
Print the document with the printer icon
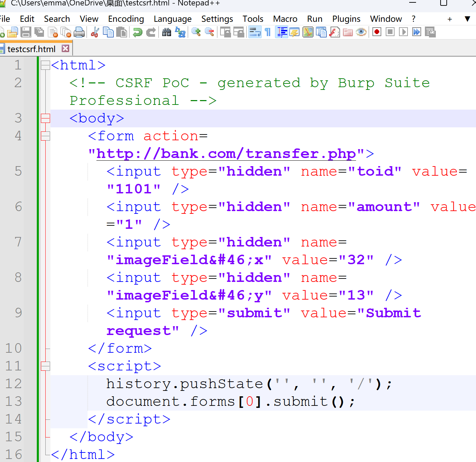point(79,32)
